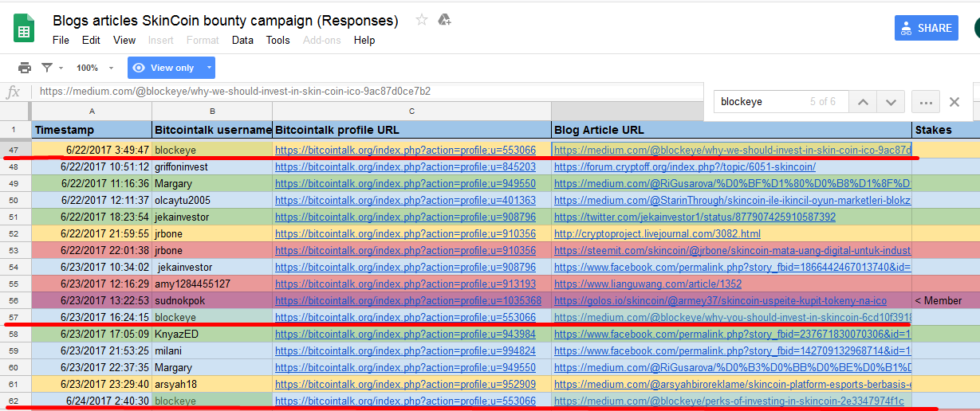
Task: Click the filter funnel icon
Action: pyautogui.click(x=47, y=68)
